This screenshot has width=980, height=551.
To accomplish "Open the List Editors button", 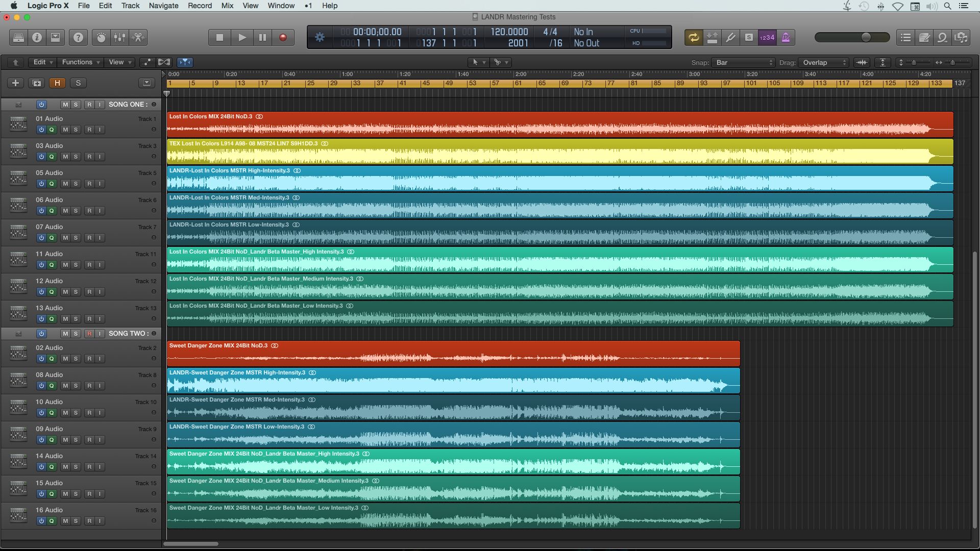I will pos(905,37).
